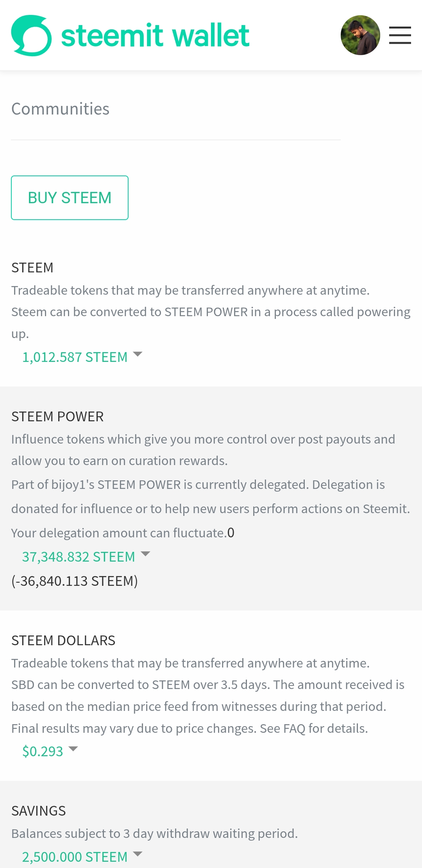
Task: Click the delegated amount (-36,840.113 STEEM)
Action: point(75,581)
